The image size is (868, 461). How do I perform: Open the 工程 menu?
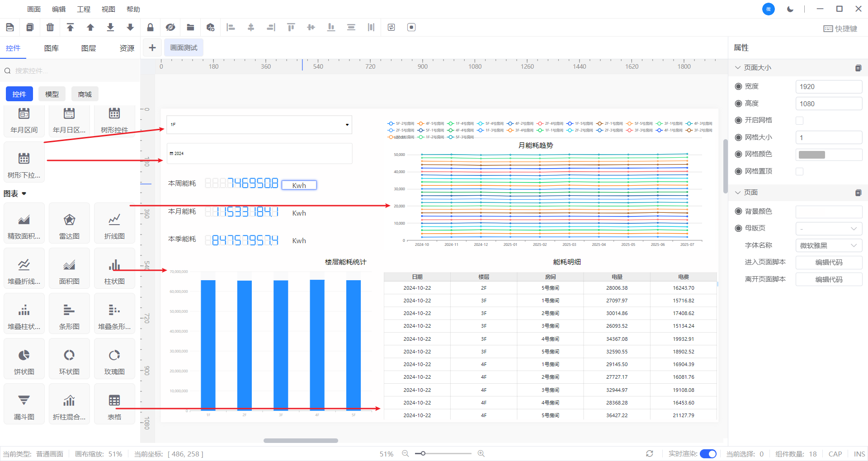(84, 9)
